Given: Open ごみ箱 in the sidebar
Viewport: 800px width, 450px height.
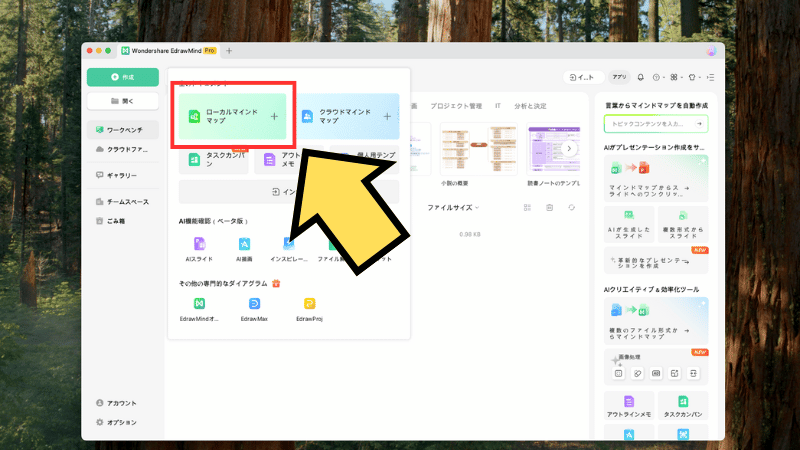Looking at the screenshot, I should pyautogui.click(x=122, y=221).
